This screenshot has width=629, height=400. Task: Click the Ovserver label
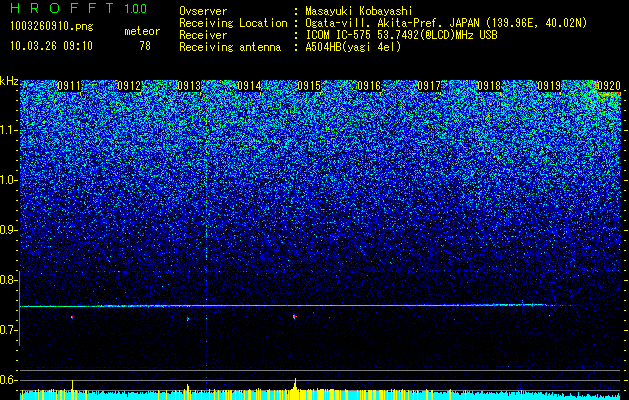click(203, 11)
